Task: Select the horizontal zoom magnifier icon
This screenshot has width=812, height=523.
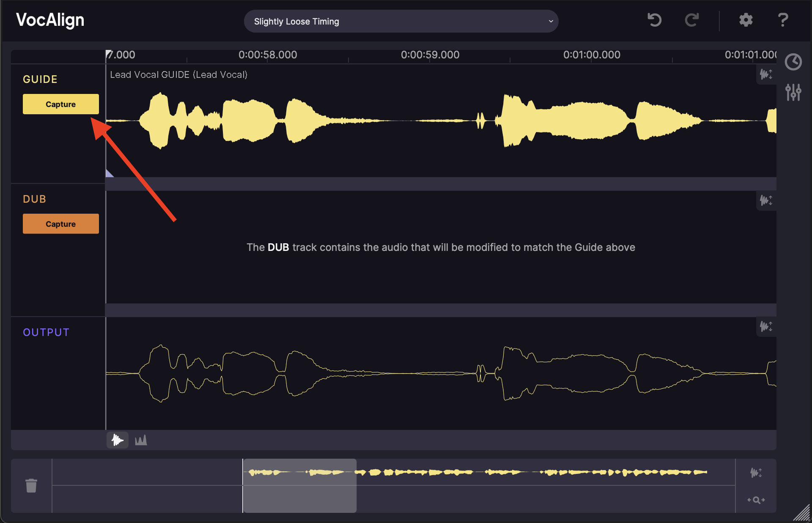Action: 755,500
